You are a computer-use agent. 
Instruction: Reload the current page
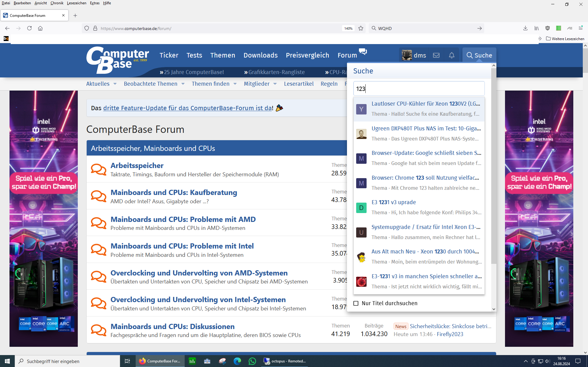(x=29, y=28)
